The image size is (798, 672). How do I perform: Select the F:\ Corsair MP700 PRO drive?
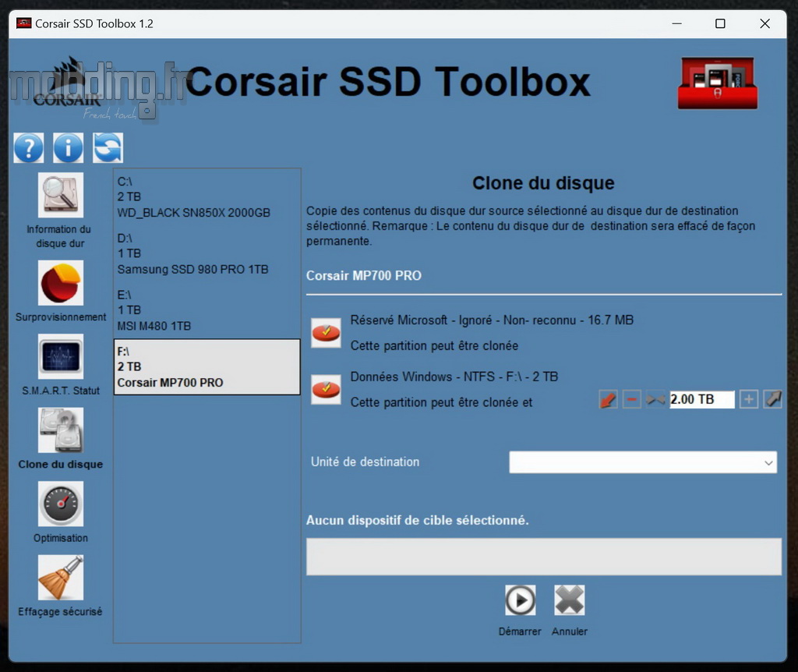point(207,366)
